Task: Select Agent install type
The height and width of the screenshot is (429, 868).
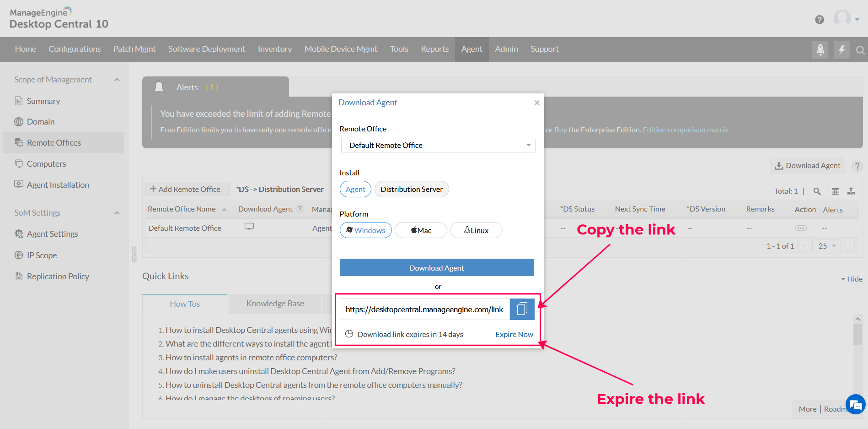Action: point(355,189)
